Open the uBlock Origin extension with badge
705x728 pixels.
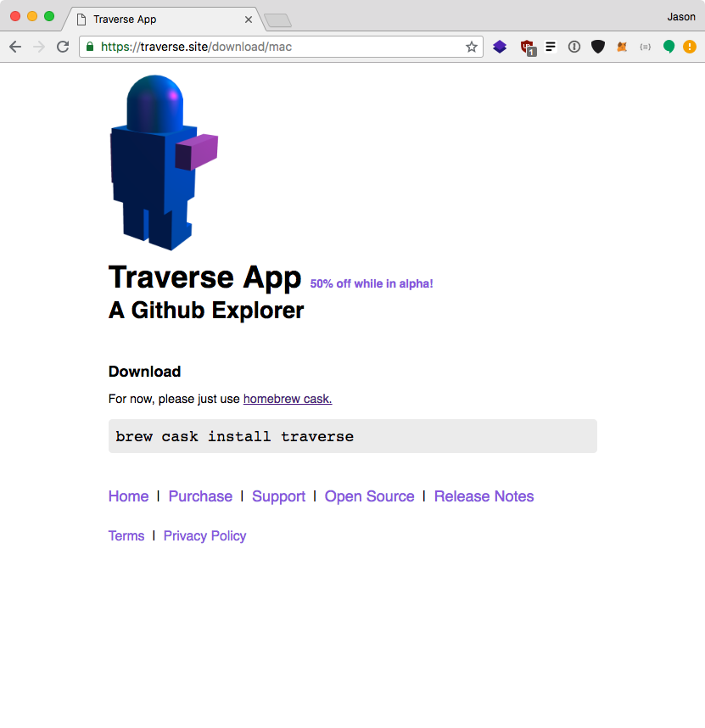(x=527, y=47)
